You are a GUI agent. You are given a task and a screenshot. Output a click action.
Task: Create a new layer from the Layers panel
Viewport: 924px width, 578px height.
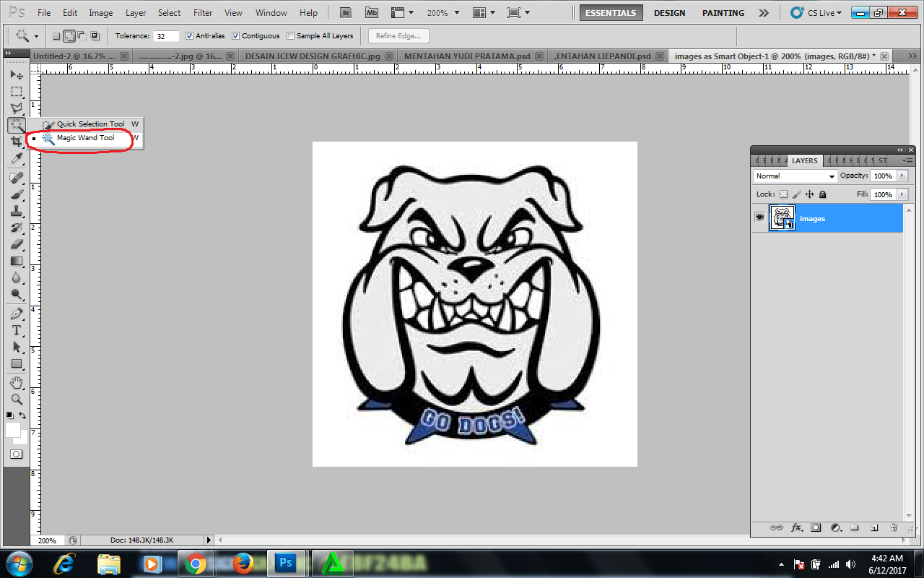pyautogui.click(x=873, y=527)
